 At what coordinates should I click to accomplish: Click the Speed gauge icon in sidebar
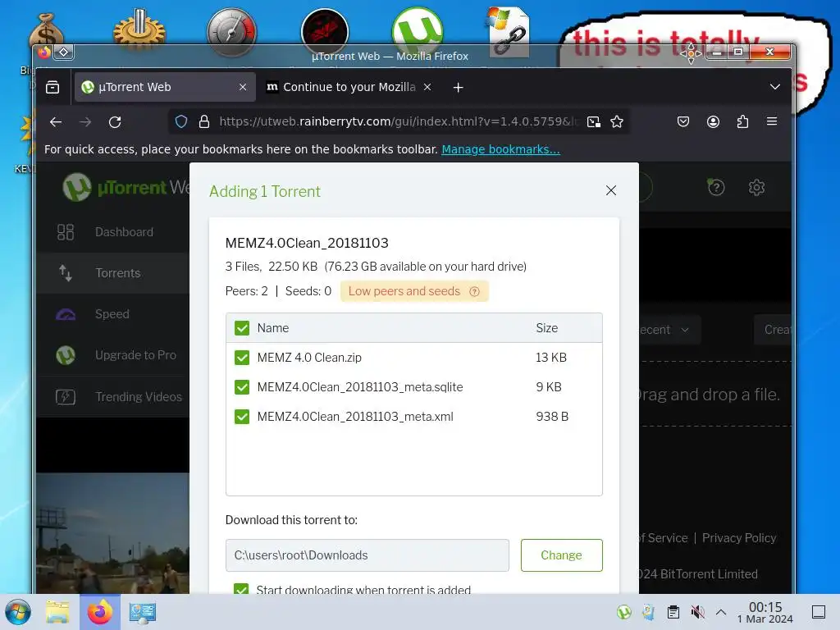tap(66, 314)
